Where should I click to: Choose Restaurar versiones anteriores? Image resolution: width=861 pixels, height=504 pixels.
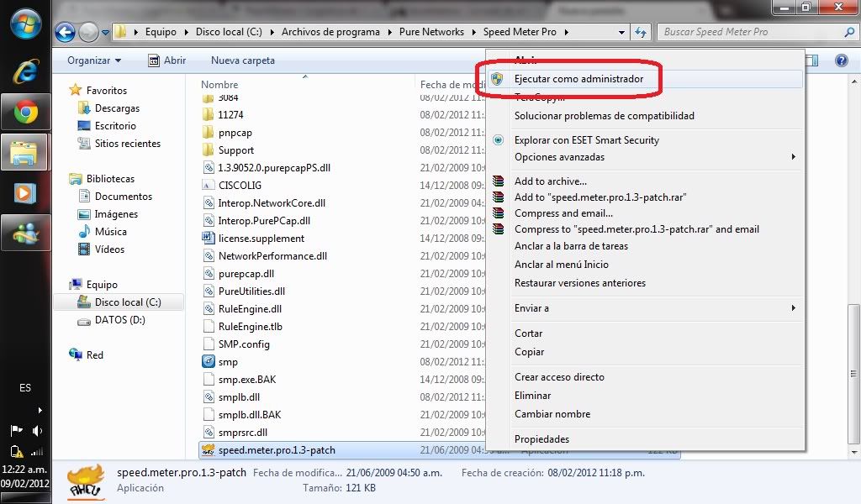645,283
